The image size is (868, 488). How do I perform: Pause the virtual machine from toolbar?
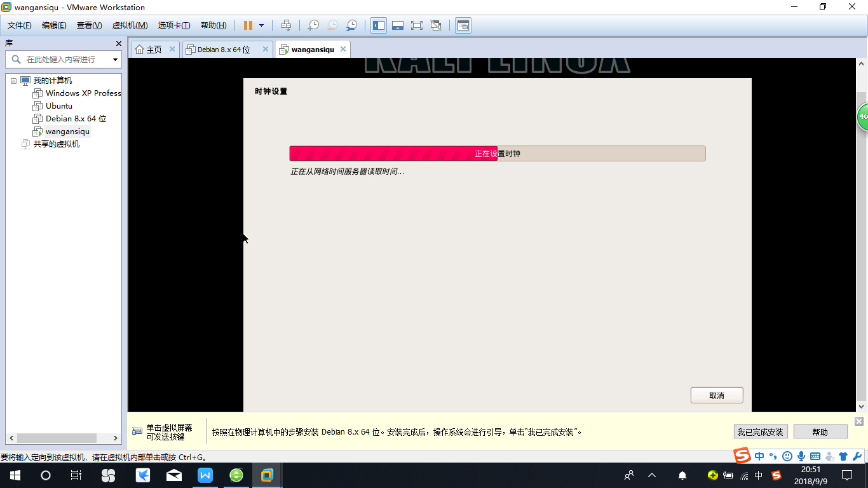tap(248, 25)
